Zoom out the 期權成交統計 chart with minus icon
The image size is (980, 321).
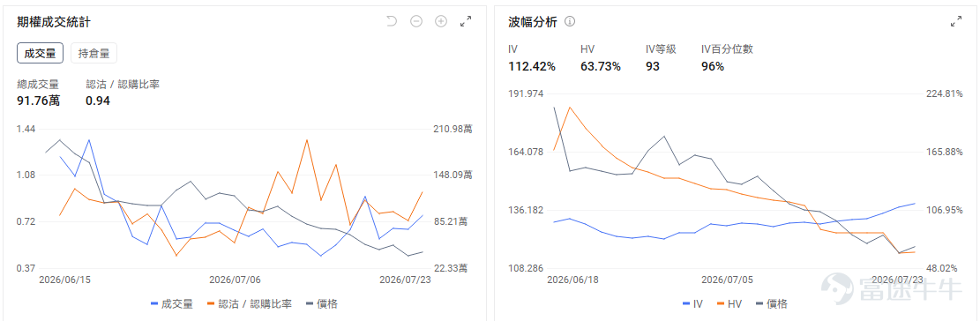pos(416,22)
